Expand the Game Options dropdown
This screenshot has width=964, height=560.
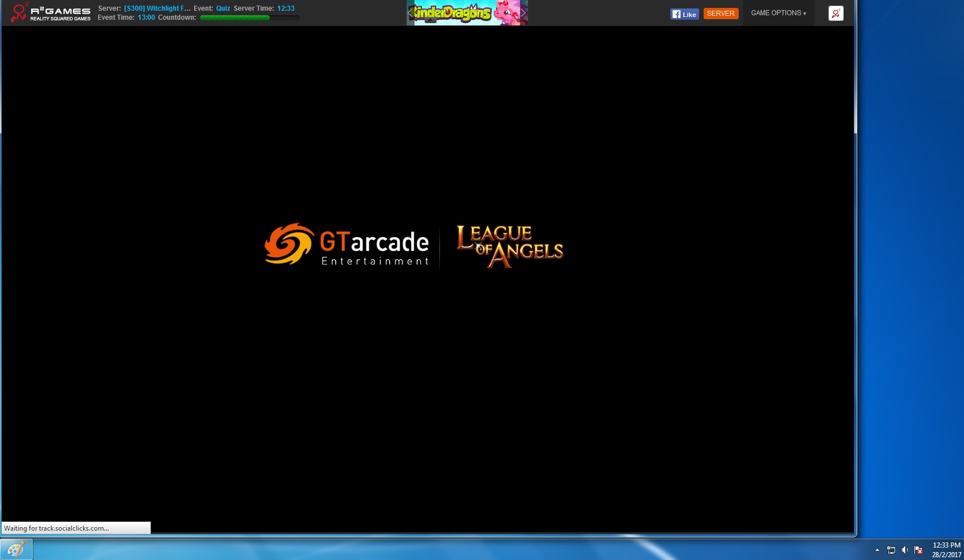point(778,13)
